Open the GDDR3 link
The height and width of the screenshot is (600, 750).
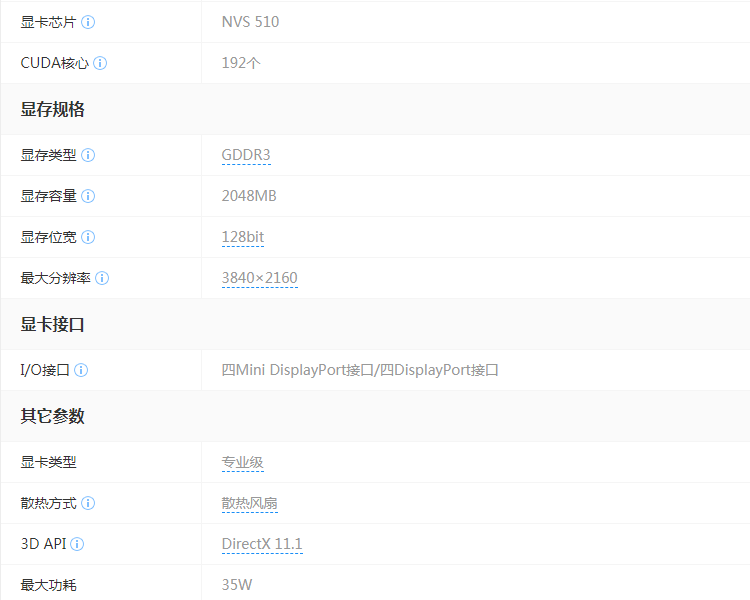click(x=246, y=155)
